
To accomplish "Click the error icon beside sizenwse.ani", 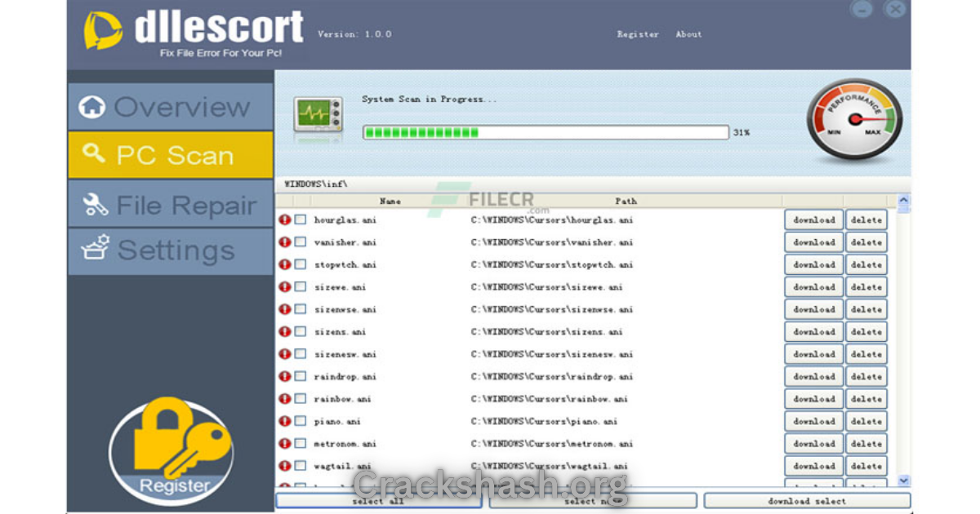I will tap(284, 309).
